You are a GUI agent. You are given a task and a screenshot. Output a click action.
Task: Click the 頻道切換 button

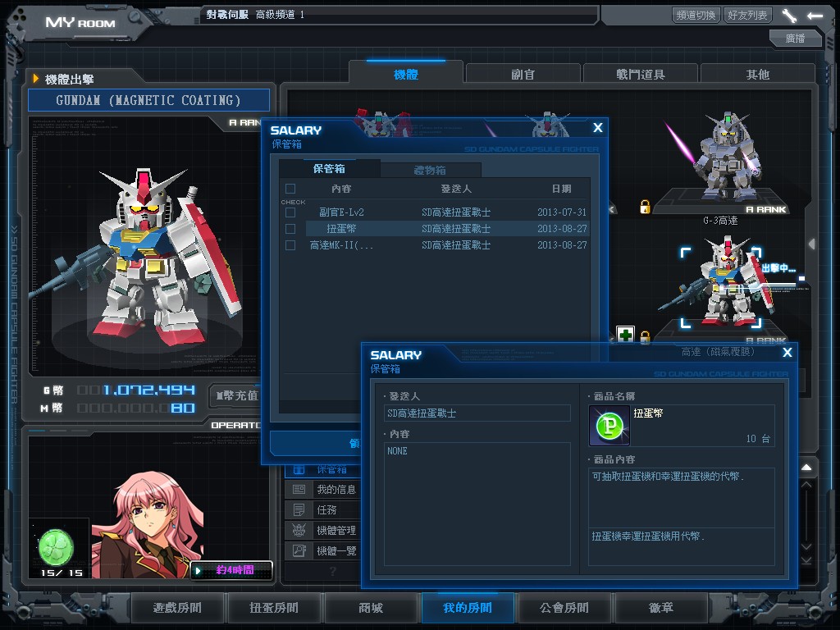pos(696,16)
